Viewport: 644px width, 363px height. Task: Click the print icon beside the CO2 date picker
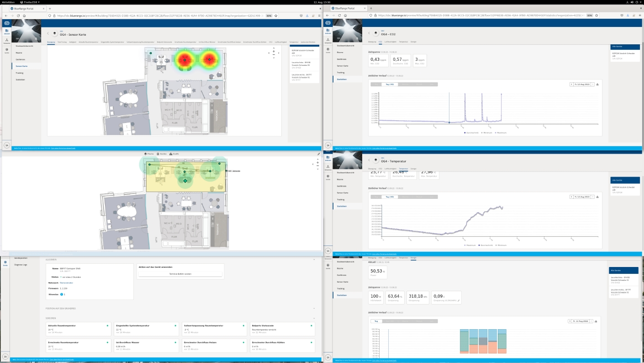[597, 84]
